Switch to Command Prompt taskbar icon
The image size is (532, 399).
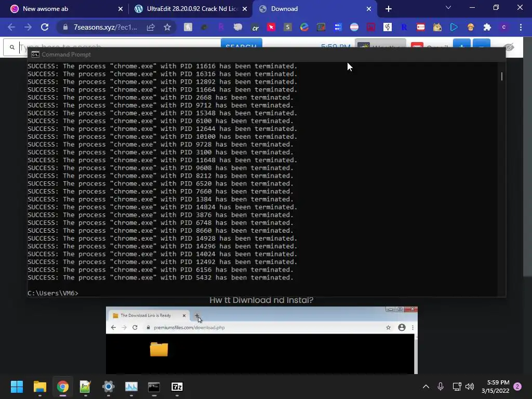coord(154,387)
